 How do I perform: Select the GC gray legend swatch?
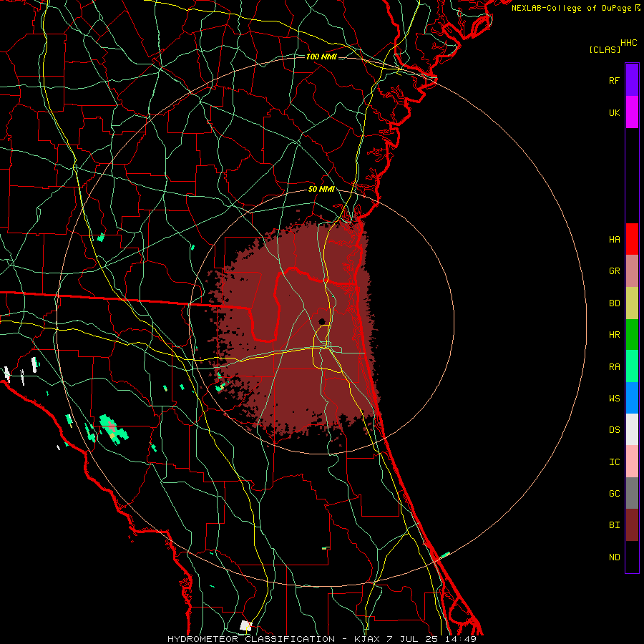pos(632,493)
